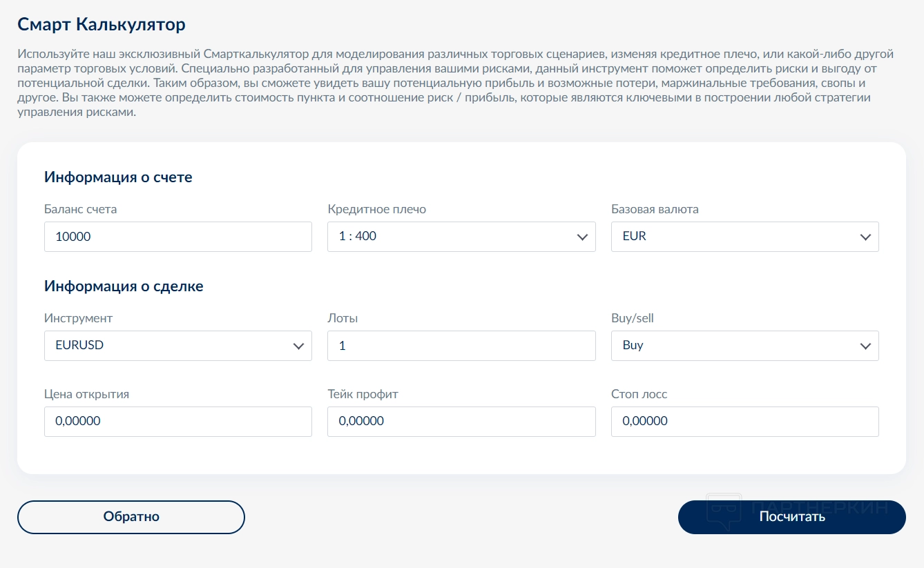Click the Информация о счете section heading
This screenshot has width=924, height=568.
[118, 177]
